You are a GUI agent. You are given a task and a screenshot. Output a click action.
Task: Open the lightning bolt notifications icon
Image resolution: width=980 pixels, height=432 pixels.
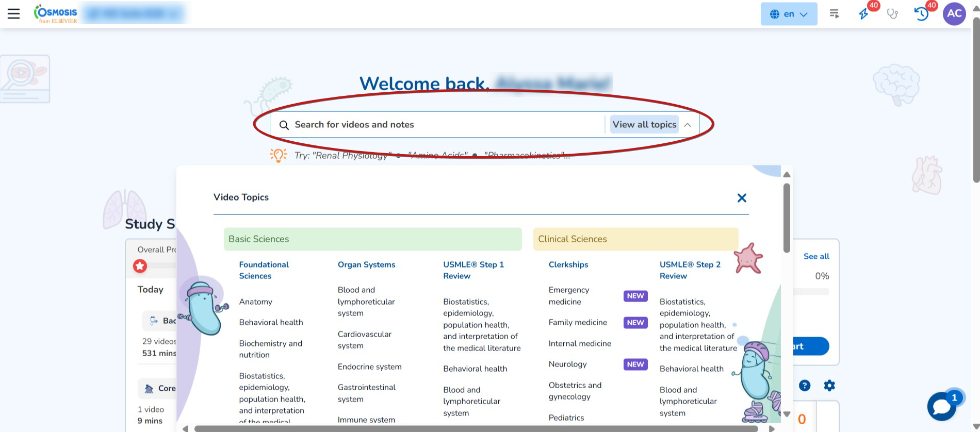864,14
